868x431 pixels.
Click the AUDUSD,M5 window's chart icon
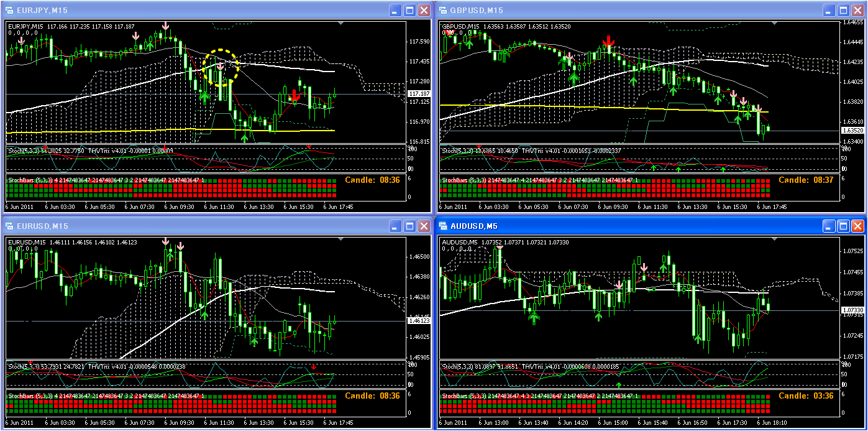pos(443,226)
